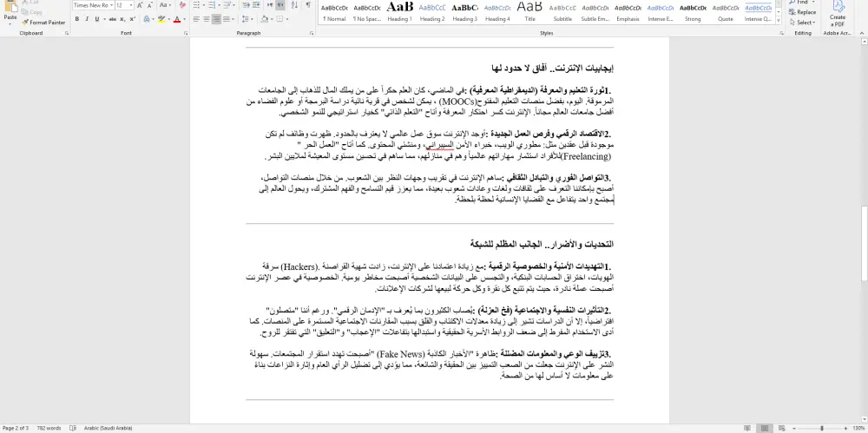Click Page 2 of 3 indicator
The width and height of the screenshot is (868, 433).
tap(16, 428)
